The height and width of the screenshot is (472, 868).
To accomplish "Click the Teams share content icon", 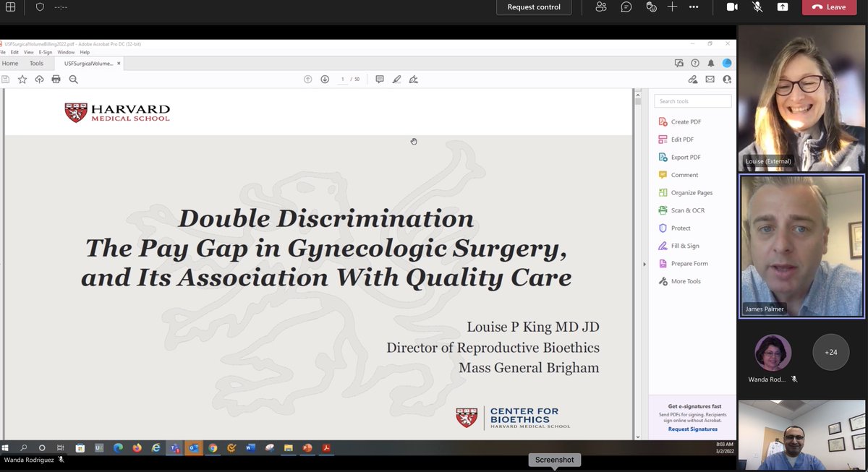I will [783, 7].
